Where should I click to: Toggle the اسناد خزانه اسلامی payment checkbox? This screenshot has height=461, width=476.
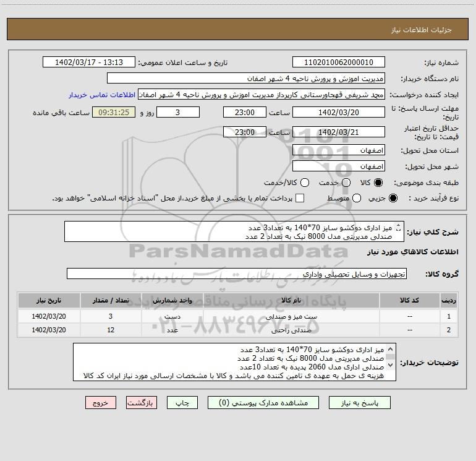pyautogui.click(x=300, y=198)
